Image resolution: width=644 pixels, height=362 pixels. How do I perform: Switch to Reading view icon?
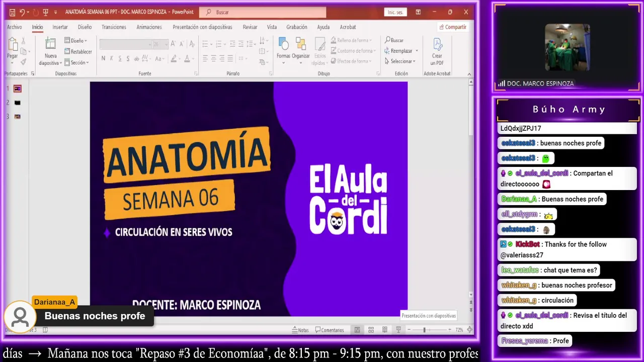pos(384,330)
